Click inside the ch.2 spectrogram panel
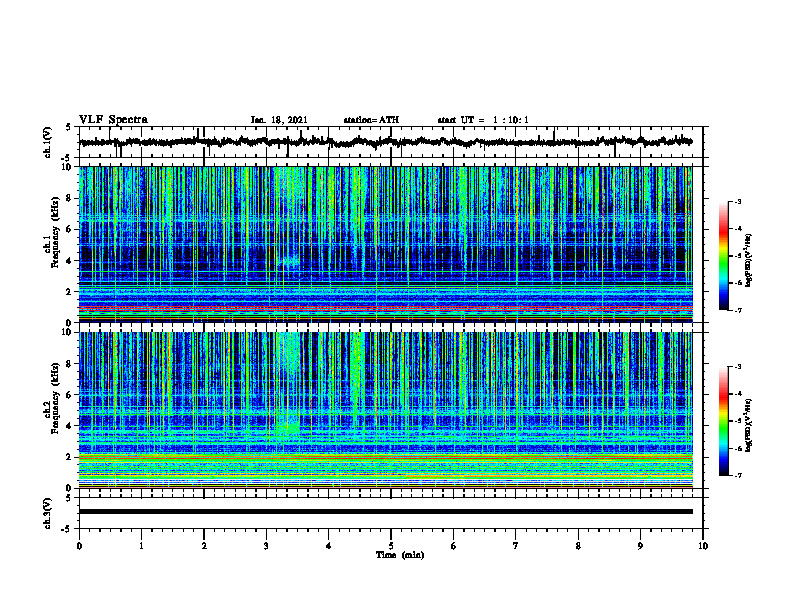792x612 pixels. pyautogui.click(x=385, y=410)
